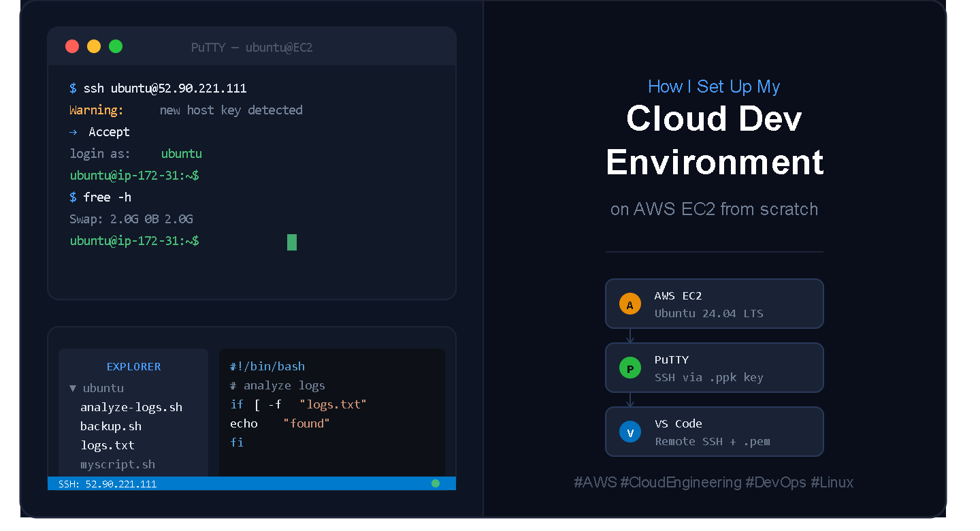Click the '#!/bin/bash' shebang line in editor
The height and width of the screenshot is (531, 980).
click(x=267, y=366)
